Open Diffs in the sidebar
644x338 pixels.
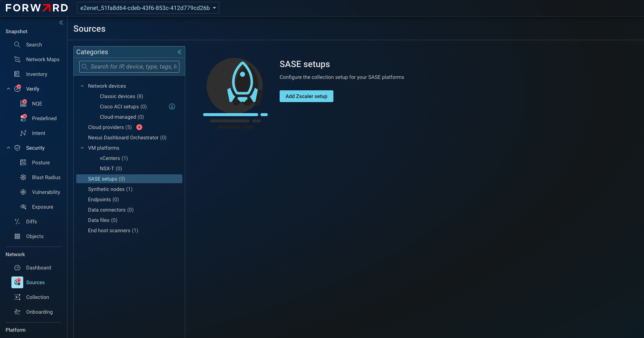(31, 222)
